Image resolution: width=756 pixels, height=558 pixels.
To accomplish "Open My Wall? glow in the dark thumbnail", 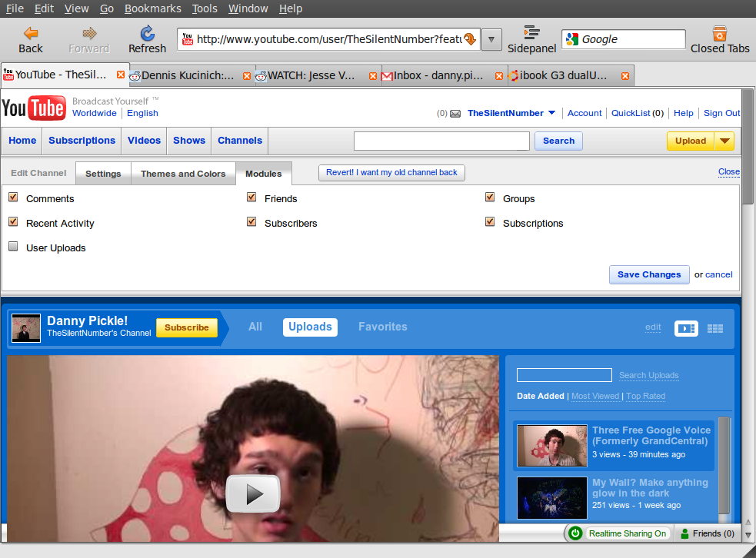I will (552, 498).
